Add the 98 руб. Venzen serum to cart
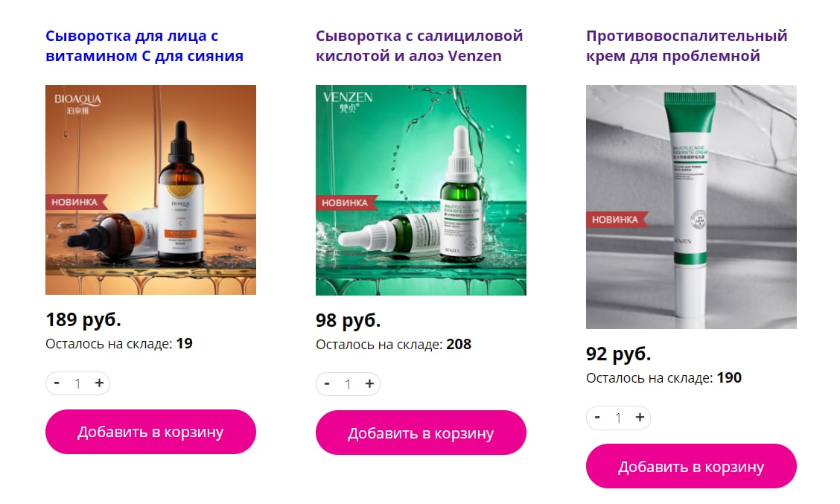 pyautogui.click(x=421, y=433)
